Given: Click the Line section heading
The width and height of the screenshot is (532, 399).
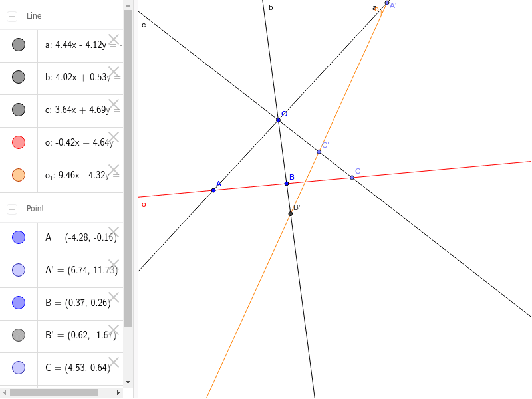Looking at the screenshot, I should click(34, 16).
